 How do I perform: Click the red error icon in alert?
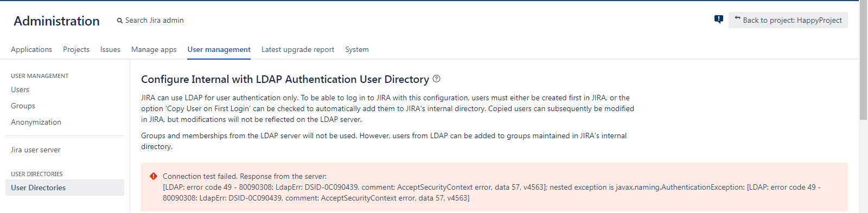154,176
